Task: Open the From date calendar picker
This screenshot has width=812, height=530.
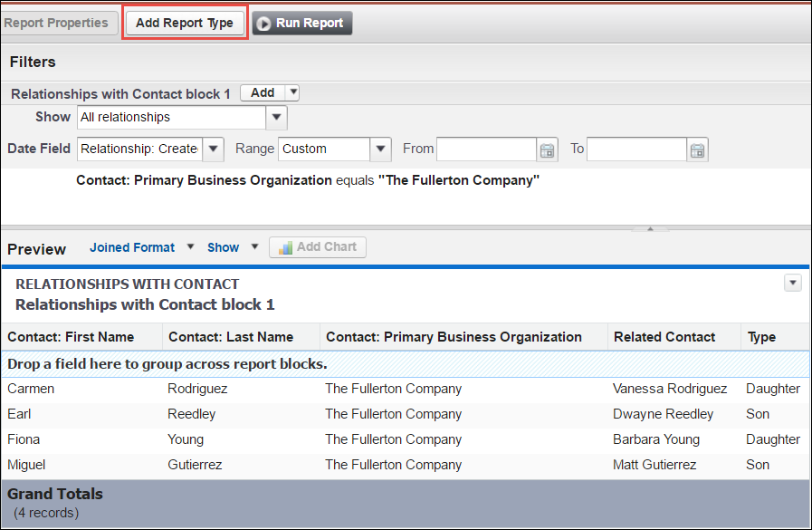Action: [x=547, y=150]
